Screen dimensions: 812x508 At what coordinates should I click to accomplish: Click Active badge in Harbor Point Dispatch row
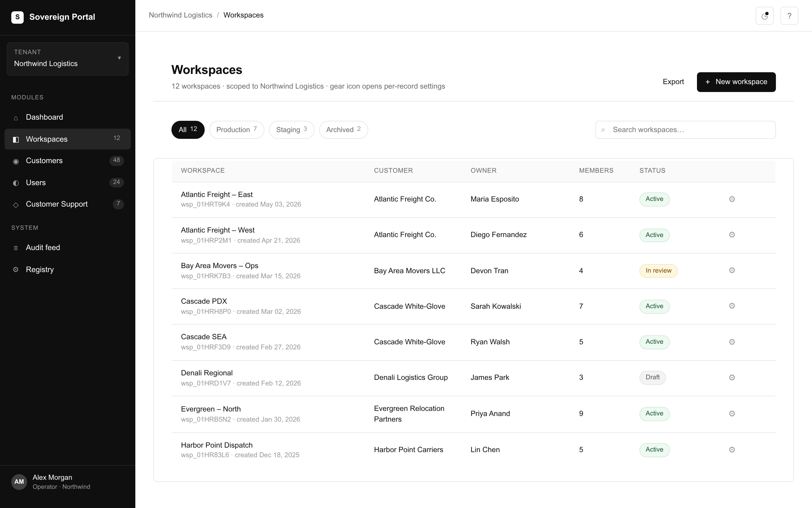pyautogui.click(x=654, y=450)
